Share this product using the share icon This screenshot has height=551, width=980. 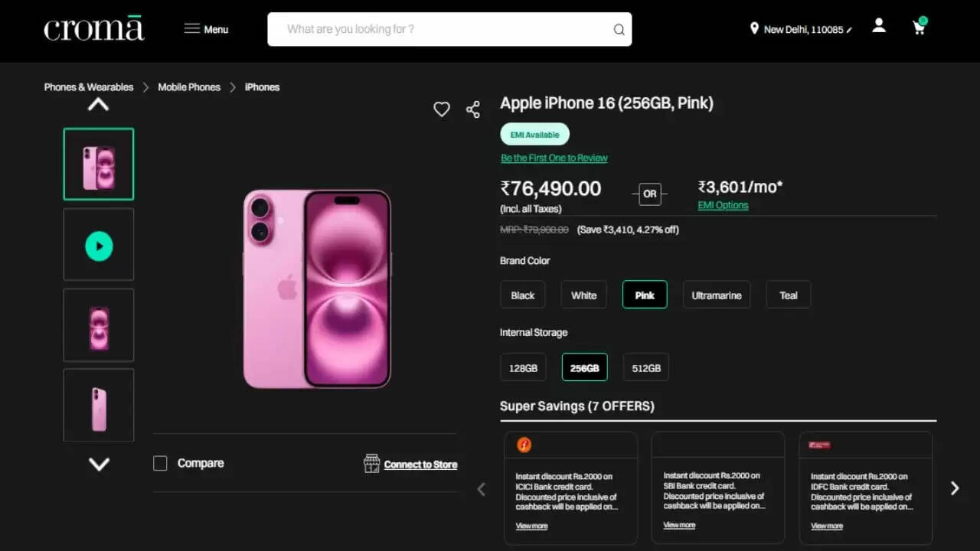(x=472, y=109)
